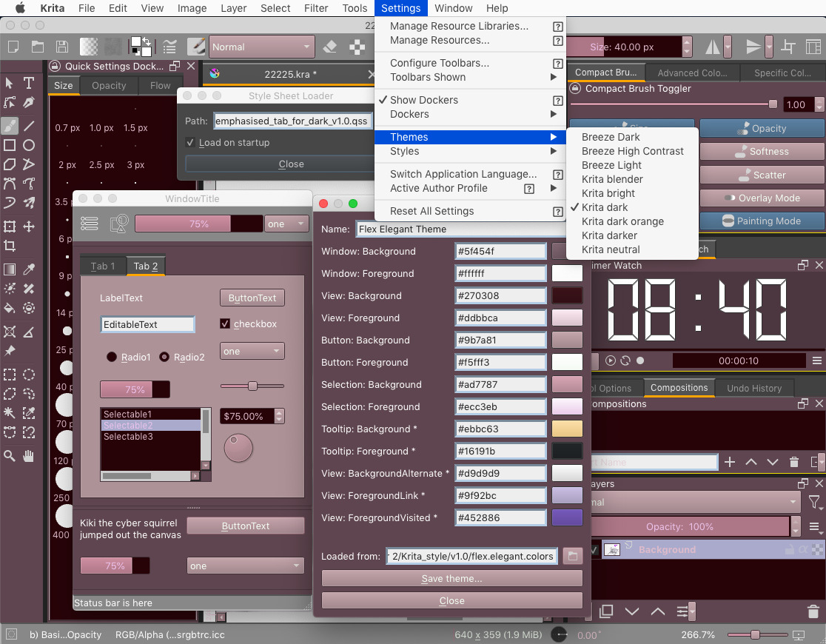
Task: Expand the 'one' combo box beside LabelText
Action: pyautogui.click(x=252, y=351)
